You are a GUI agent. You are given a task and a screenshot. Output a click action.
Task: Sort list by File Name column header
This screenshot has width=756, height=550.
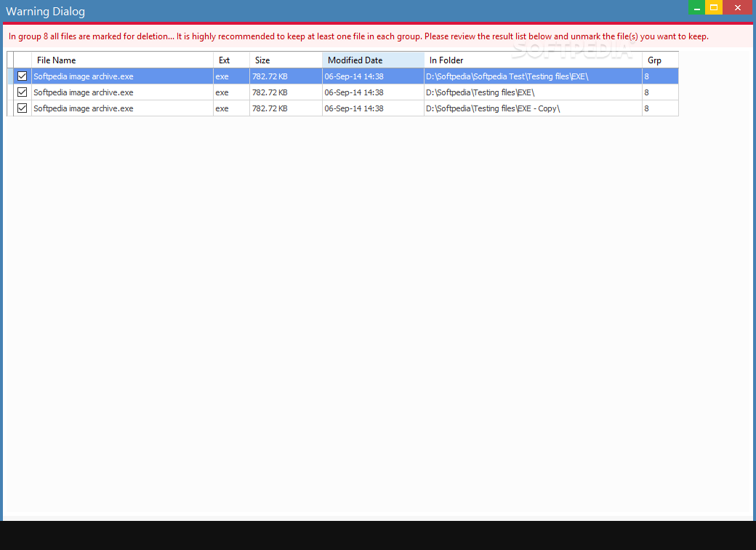(x=122, y=60)
